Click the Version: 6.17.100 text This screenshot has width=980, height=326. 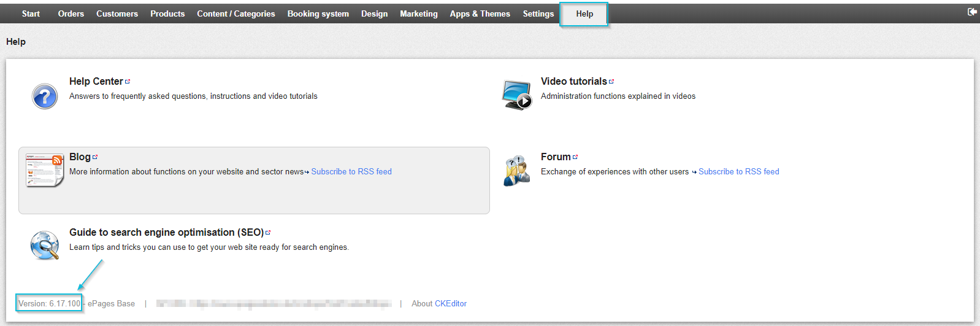(x=50, y=304)
